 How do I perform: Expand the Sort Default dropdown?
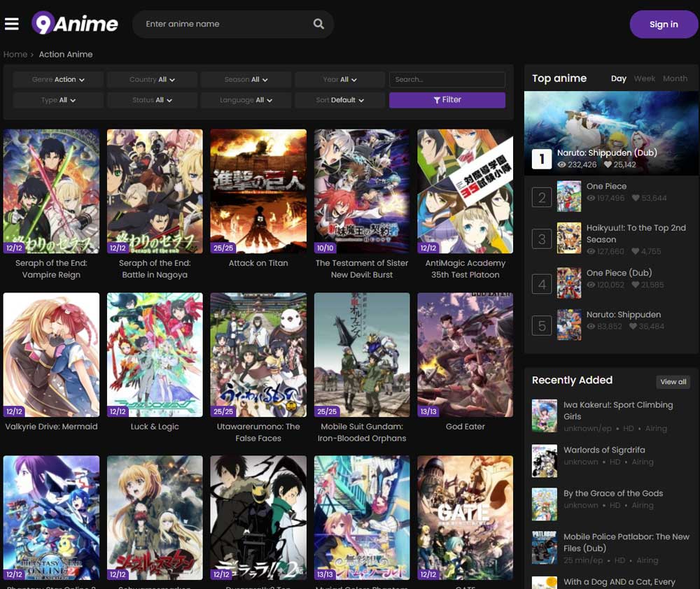coord(339,100)
